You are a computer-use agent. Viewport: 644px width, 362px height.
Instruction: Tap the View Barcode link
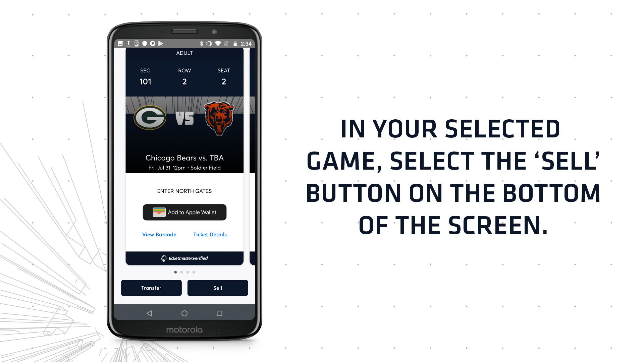159,234
